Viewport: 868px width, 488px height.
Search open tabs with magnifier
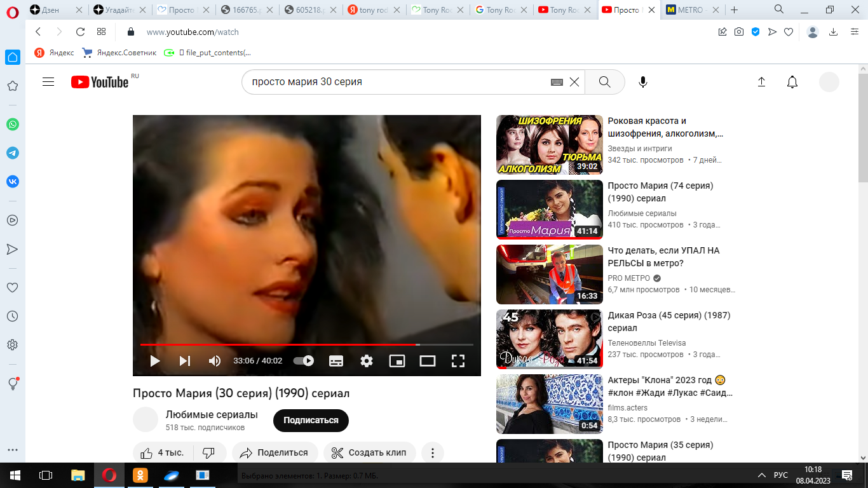coord(779,10)
